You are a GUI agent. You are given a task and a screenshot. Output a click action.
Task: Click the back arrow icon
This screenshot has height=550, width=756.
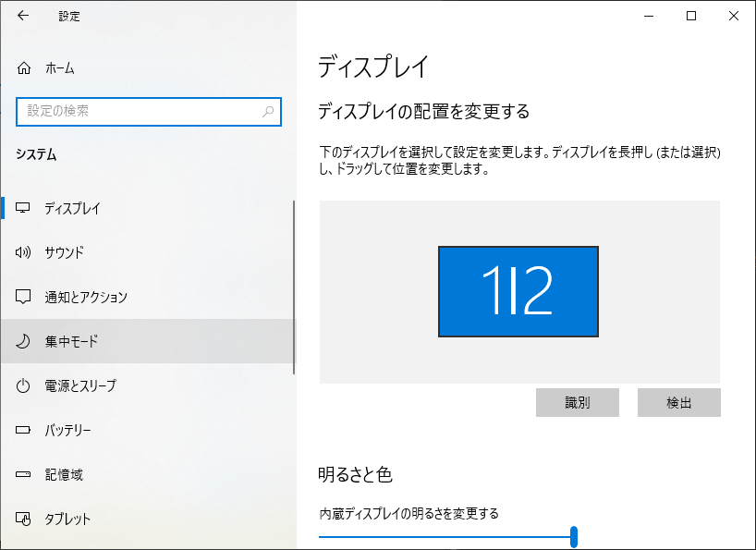coord(23,16)
